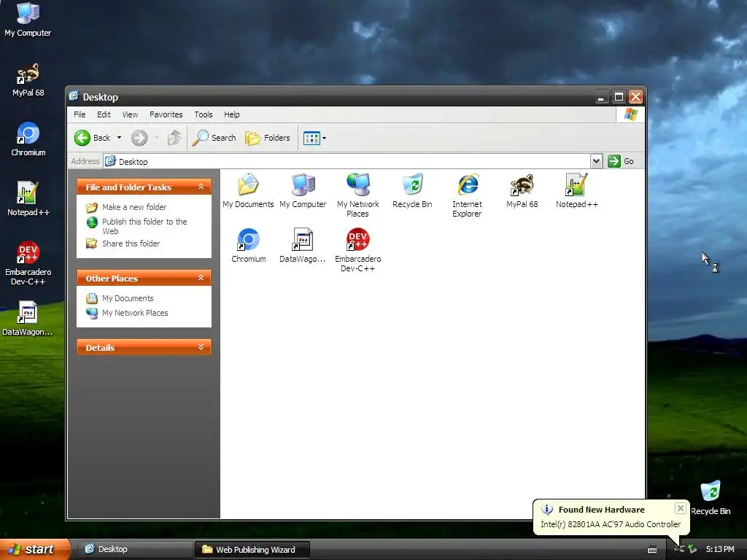The height and width of the screenshot is (560, 747).
Task: Select Recycle Bin icon on the desktop
Action: coord(711,497)
